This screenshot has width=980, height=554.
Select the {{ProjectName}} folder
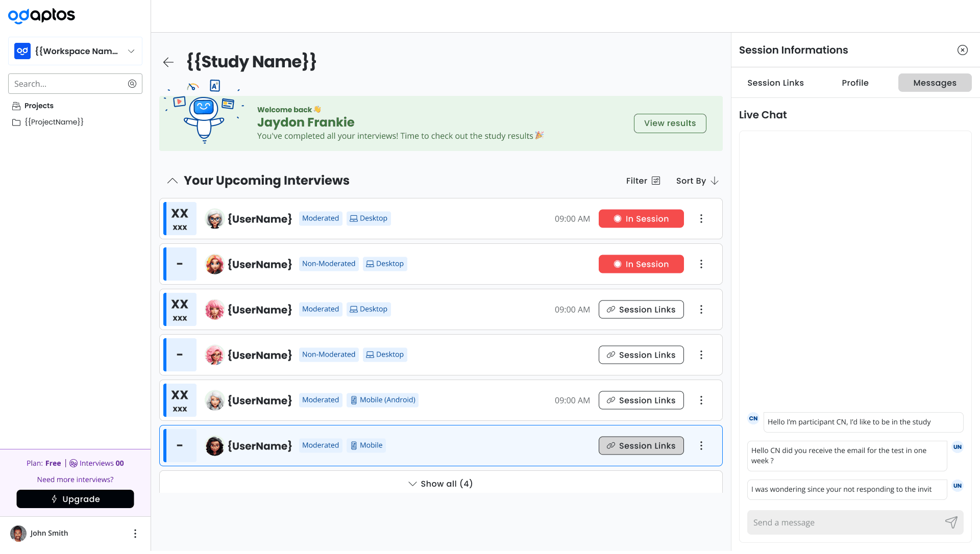48,122
